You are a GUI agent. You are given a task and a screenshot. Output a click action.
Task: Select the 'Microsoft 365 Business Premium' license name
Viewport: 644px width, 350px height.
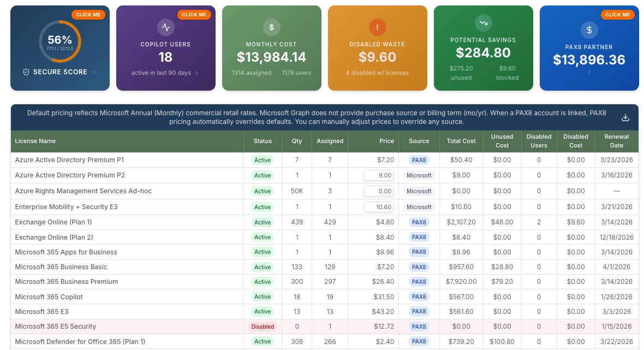(x=67, y=282)
